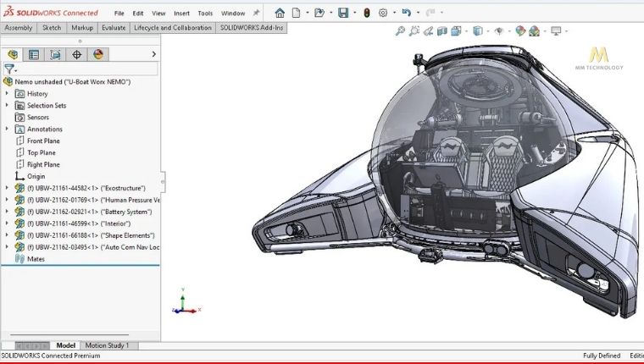
Task: Select the Model tab at the bottom
Action: click(66, 345)
